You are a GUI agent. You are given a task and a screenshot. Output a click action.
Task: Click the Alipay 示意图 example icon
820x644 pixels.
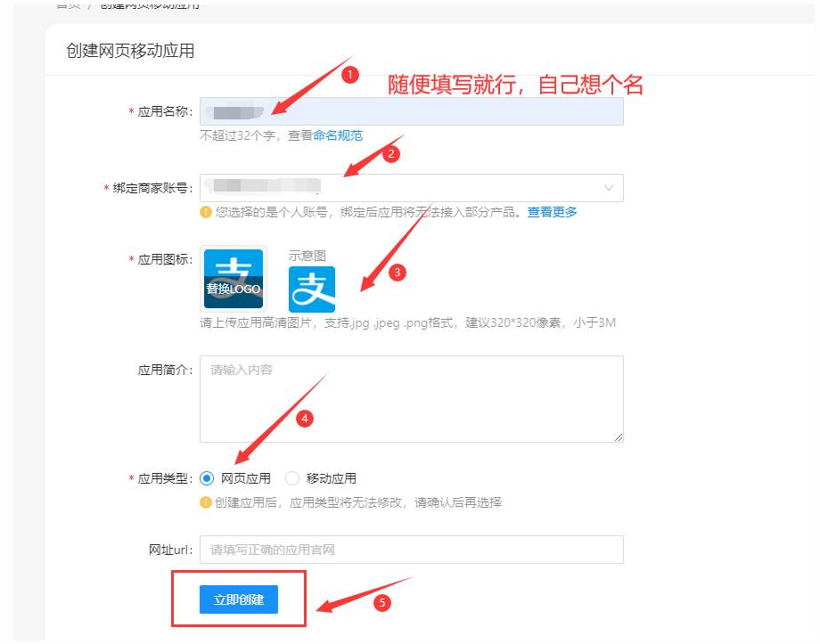click(312, 289)
